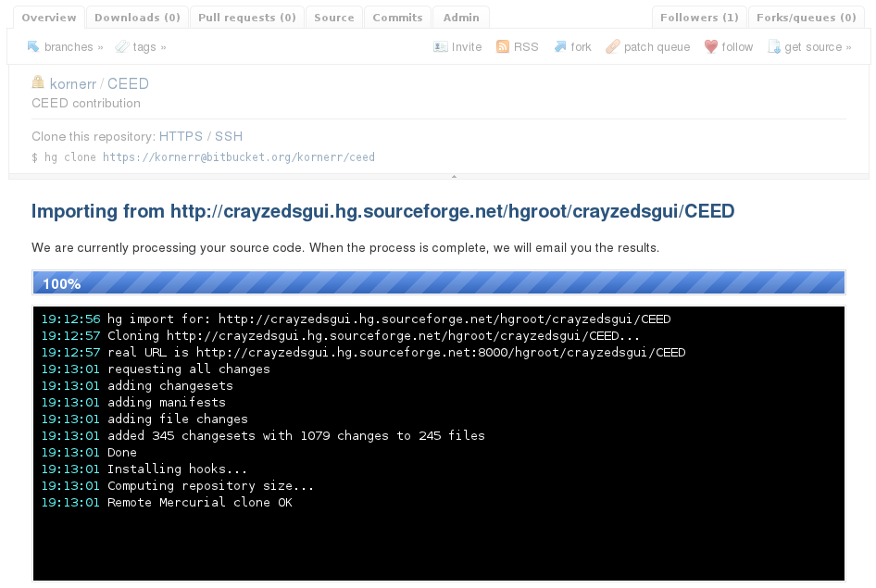
Task: Click the follow link text
Action: 737,47
